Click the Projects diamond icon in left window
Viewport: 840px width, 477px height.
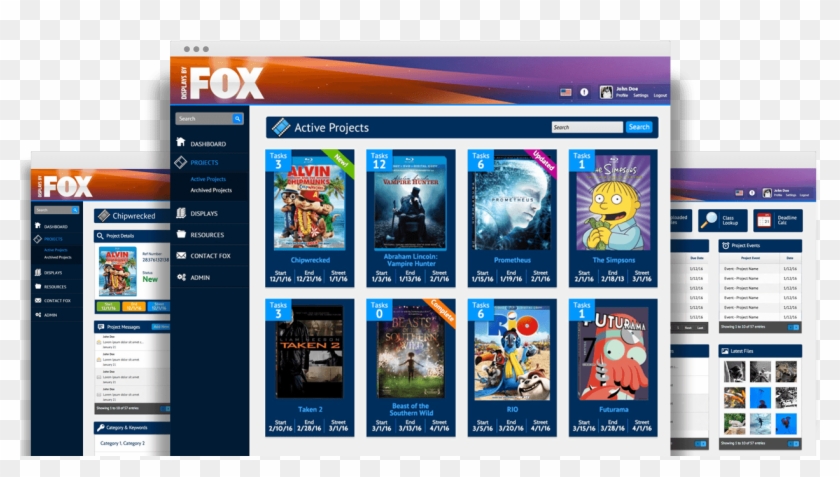pos(38,239)
